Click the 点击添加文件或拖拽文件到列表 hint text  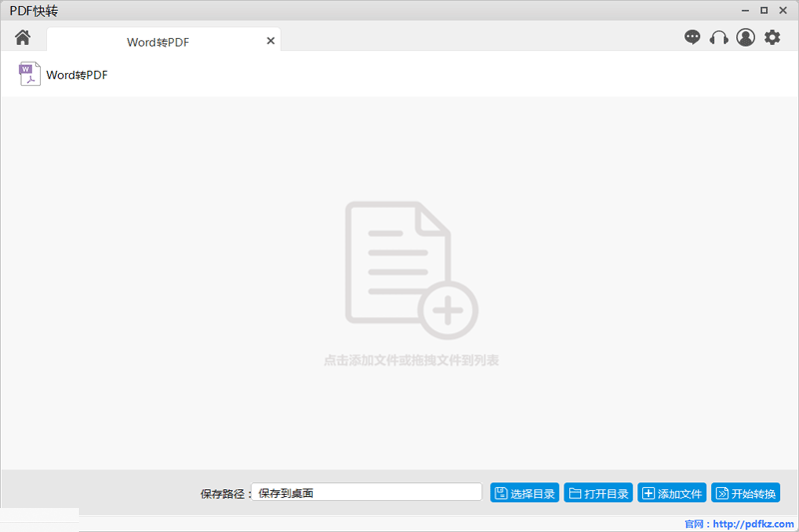tap(411, 360)
